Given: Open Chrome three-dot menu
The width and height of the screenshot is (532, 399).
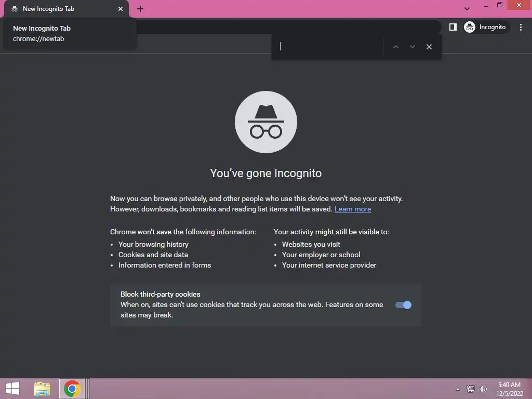Looking at the screenshot, I should click(521, 27).
